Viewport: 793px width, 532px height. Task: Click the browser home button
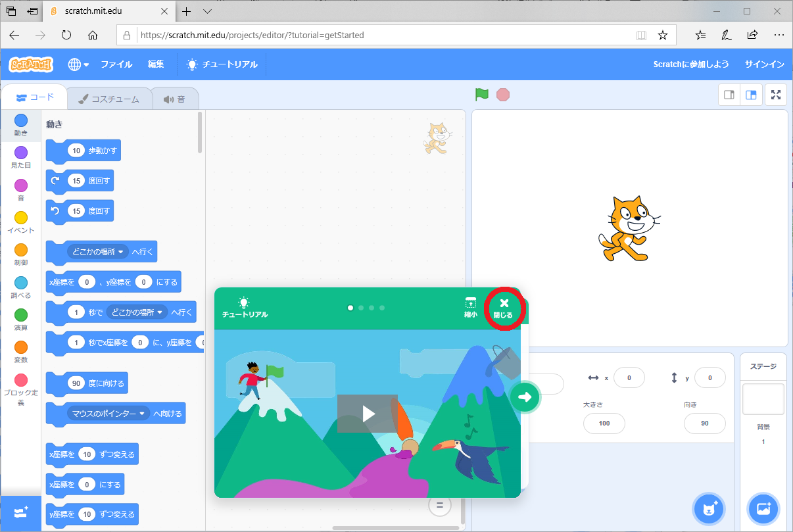point(93,35)
